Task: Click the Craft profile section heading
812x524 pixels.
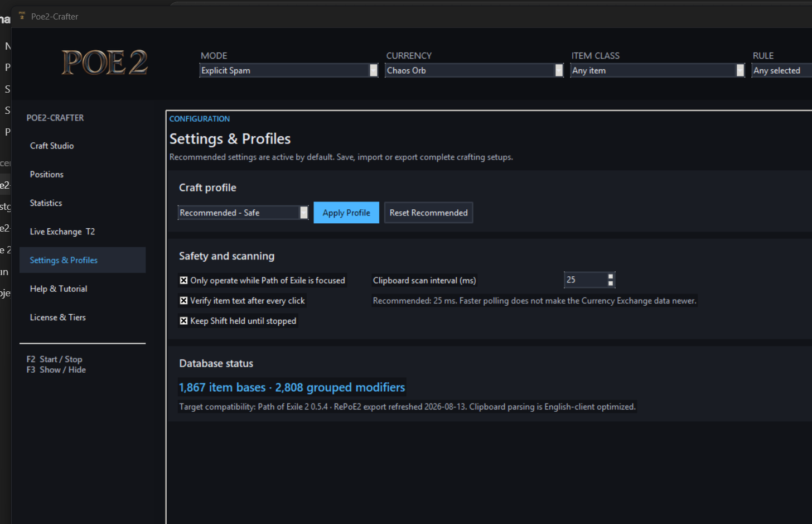Action: (x=207, y=188)
